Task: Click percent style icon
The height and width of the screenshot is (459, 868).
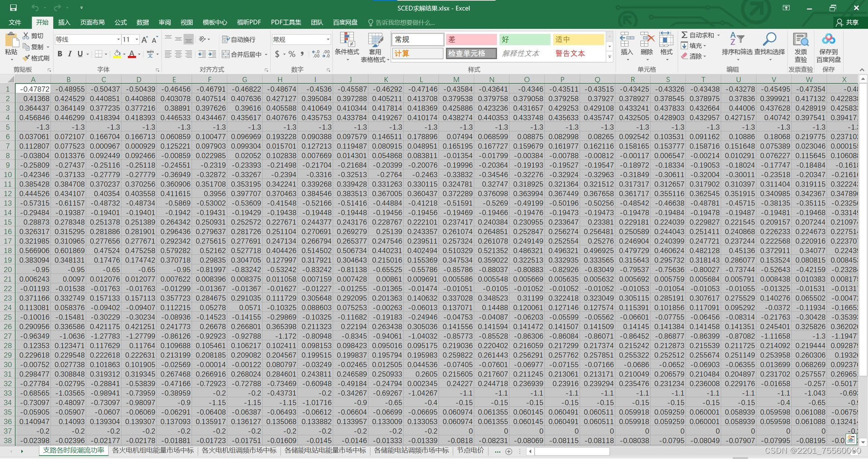Action: click(x=292, y=54)
